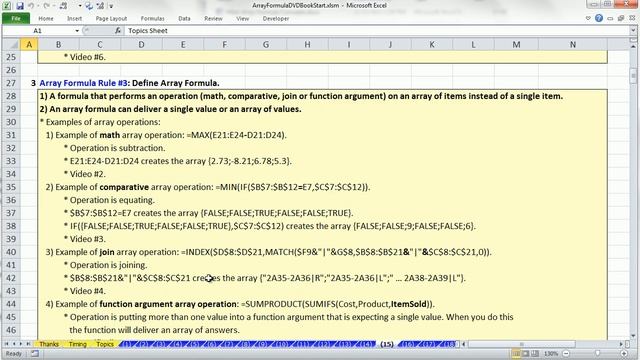Click the Name Box showing A1
The height and width of the screenshot is (360, 640).
(x=38, y=31)
